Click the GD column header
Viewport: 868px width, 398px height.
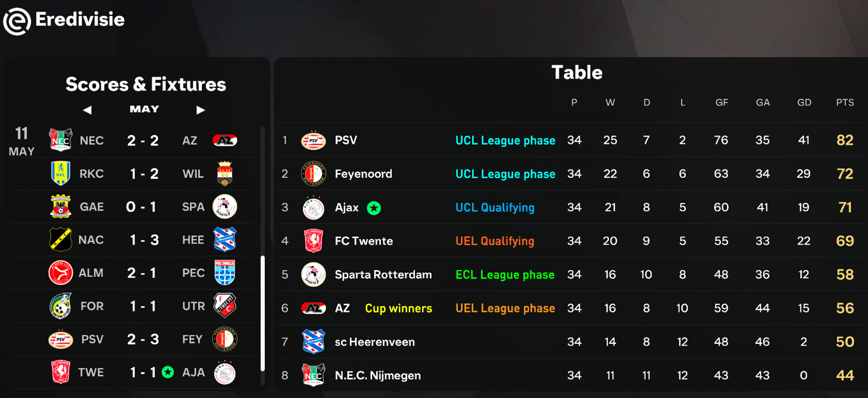point(804,102)
